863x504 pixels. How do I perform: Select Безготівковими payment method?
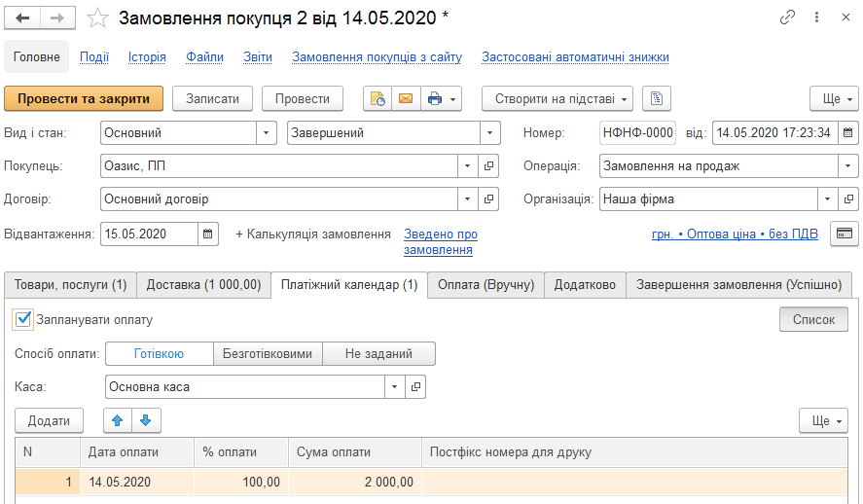pos(268,354)
